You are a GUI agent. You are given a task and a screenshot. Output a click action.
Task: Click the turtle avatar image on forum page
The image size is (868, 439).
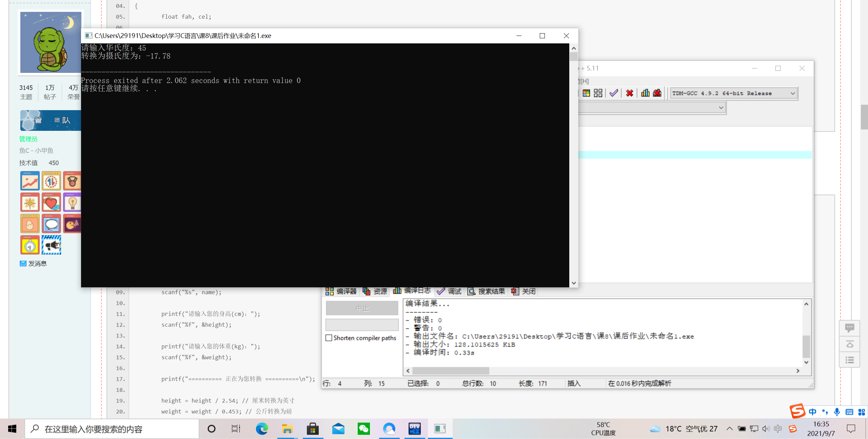[x=51, y=42]
